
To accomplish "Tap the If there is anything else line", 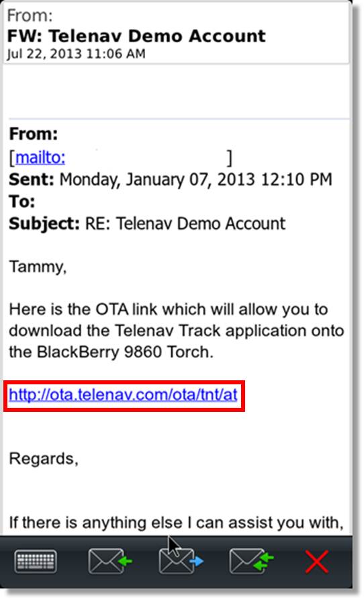I will 176,522.
